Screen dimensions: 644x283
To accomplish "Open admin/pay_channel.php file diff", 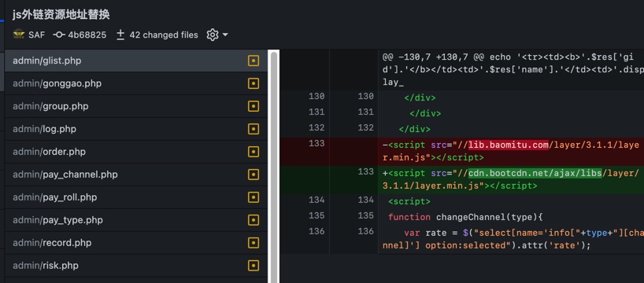I will 136,175.
